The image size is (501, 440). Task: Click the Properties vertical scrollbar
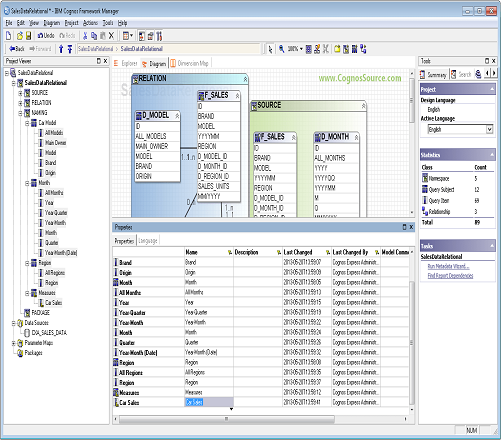(412, 343)
